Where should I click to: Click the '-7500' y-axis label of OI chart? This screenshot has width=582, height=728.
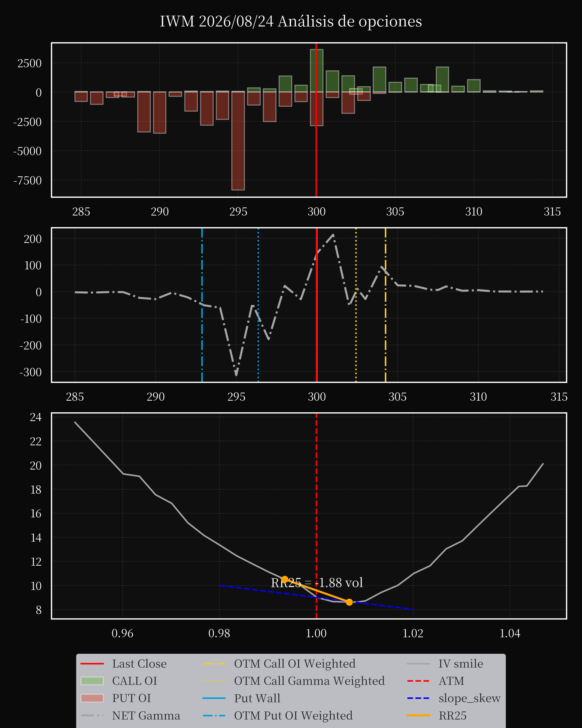(27, 181)
